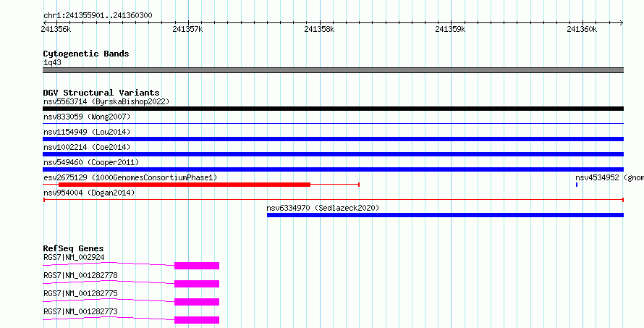This screenshot has height=328, width=644.
Task: Open the nsv833059 (Wong2007) label
Action: pyautogui.click(x=87, y=117)
